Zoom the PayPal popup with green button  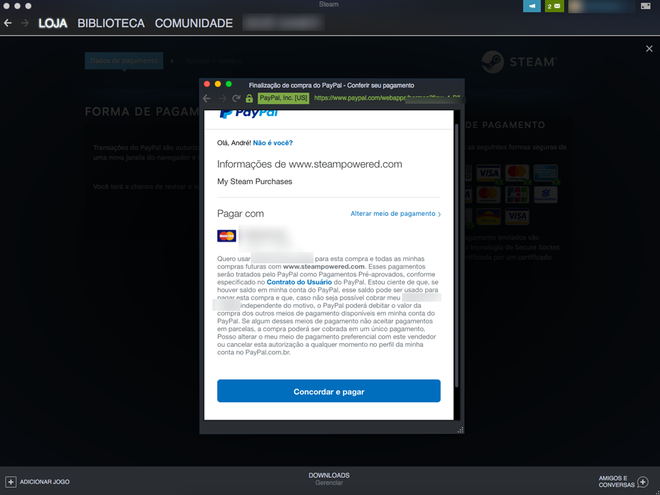coord(229,84)
